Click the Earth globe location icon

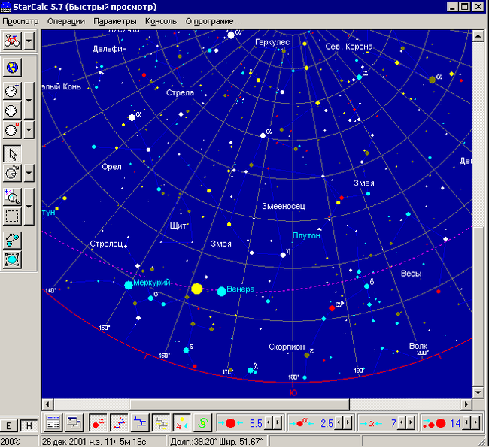[12, 68]
